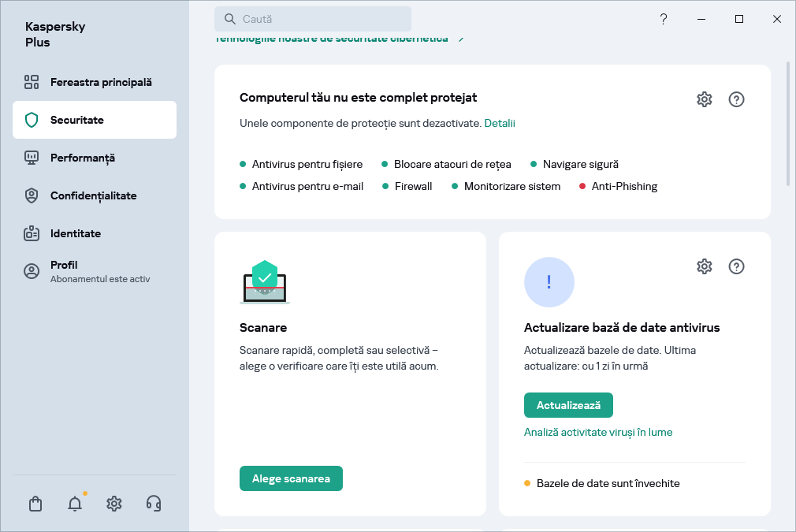This screenshot has height=532, width=796.
Task: Select the Performanță shield icon
Action: click(x=32, y=158)
